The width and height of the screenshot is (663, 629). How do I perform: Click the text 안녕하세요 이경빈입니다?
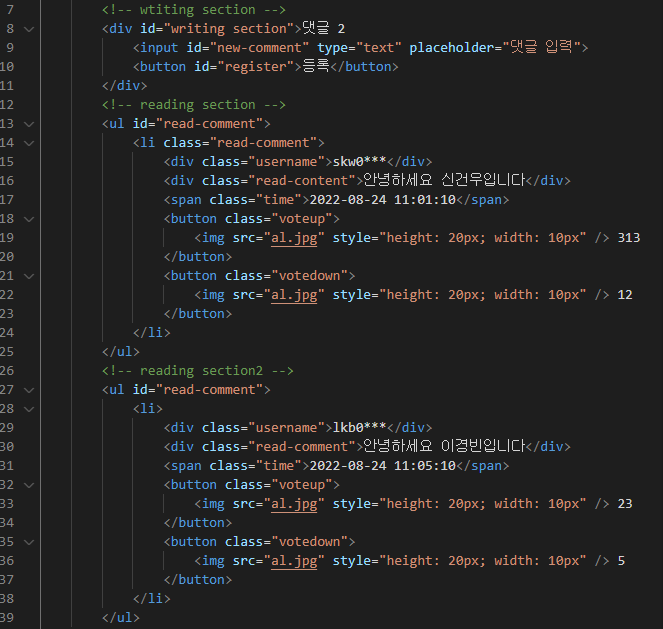[444, 446]
